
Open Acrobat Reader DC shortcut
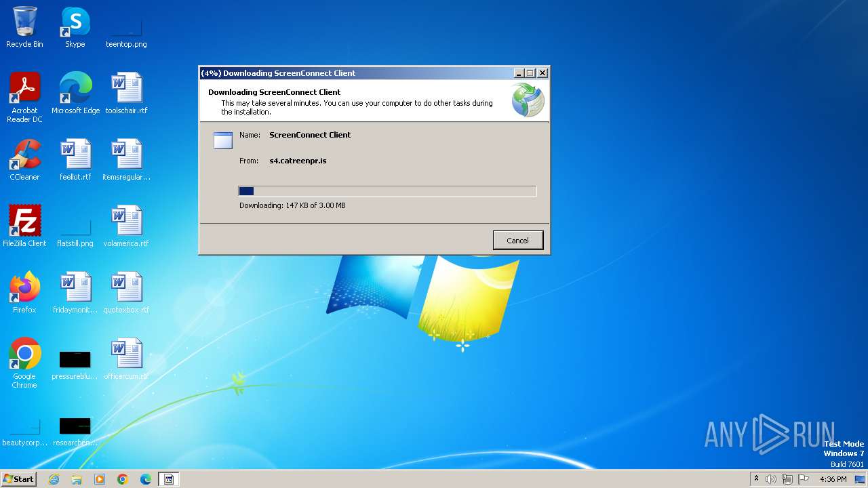tap(24, 97)
